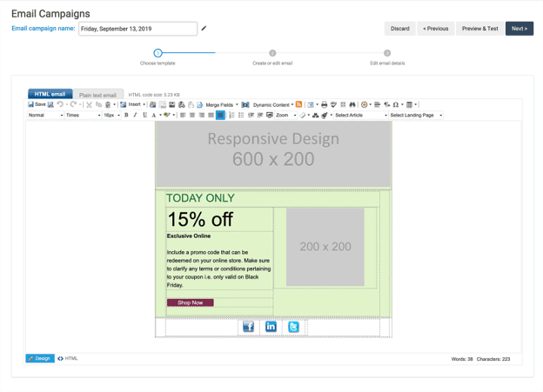
Task: Click the highlighted blue toolbar toggle
Action: click(x=220, y=116)
